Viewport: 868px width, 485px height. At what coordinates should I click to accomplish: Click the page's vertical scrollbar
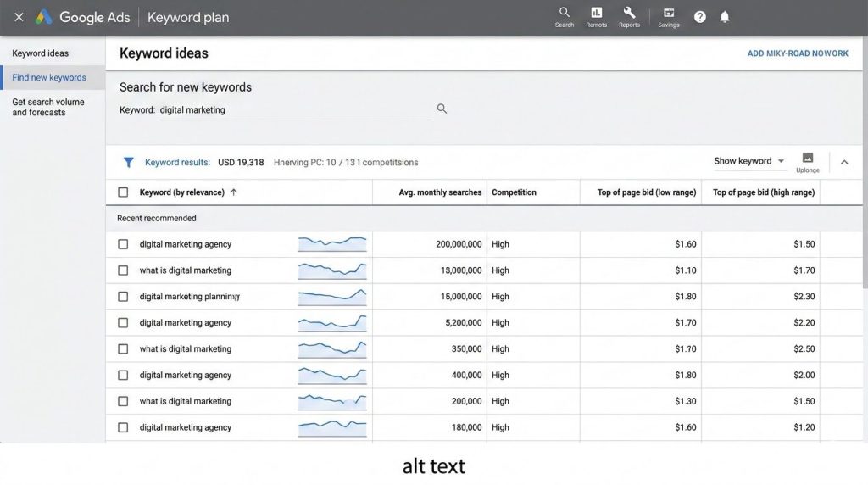coord(865,160)
